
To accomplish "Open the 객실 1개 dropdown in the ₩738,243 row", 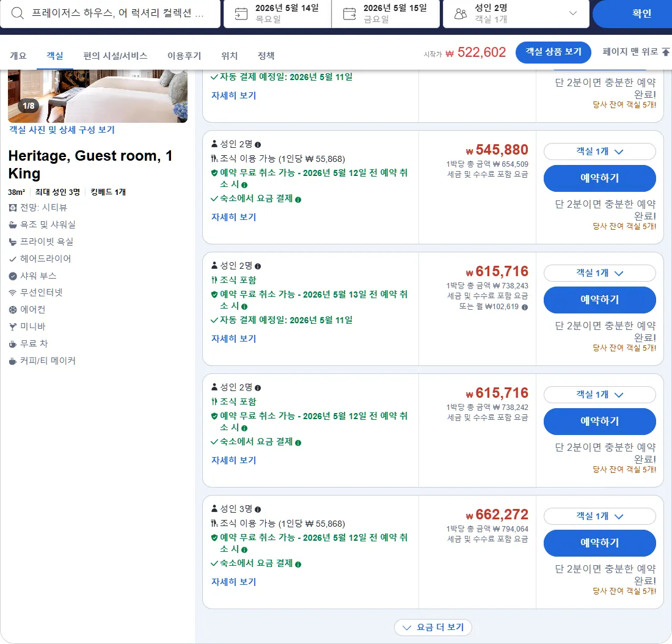I will point(599,273).
